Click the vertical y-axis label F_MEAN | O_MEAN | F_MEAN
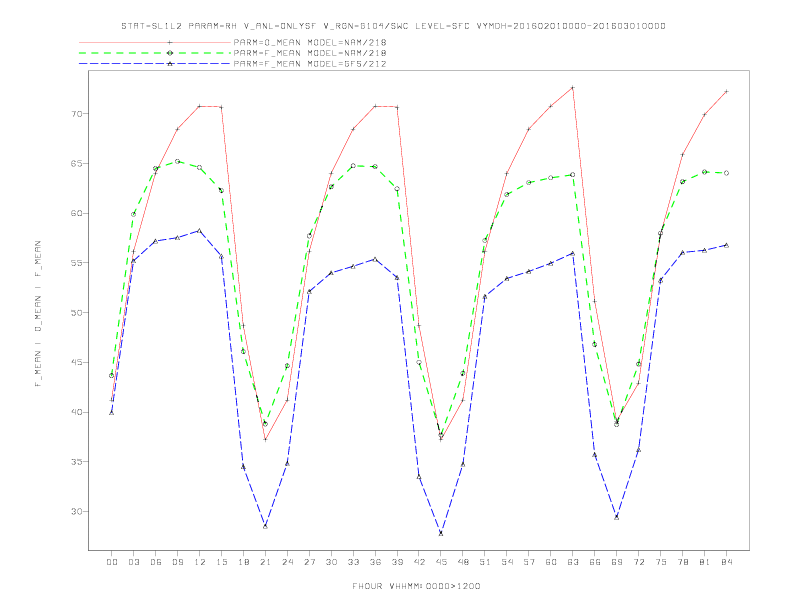Screen dimensions: 792x612 click(x=38, y=314)
